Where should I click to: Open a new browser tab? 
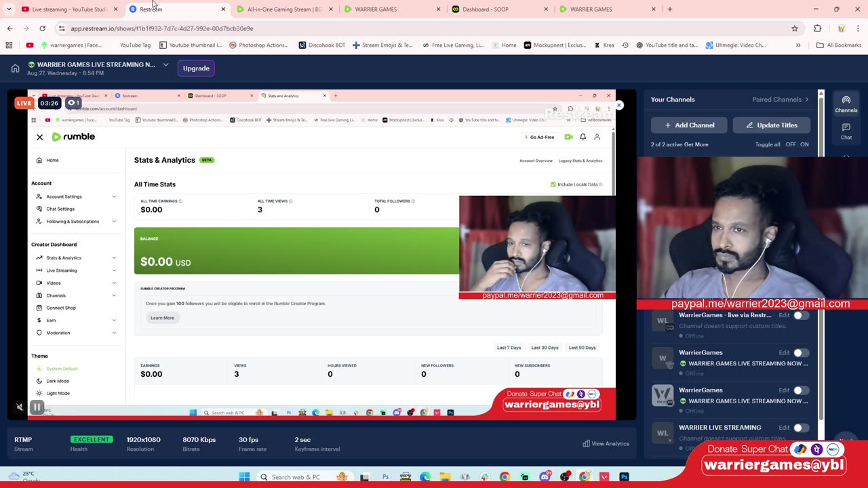tap(669, 9)
